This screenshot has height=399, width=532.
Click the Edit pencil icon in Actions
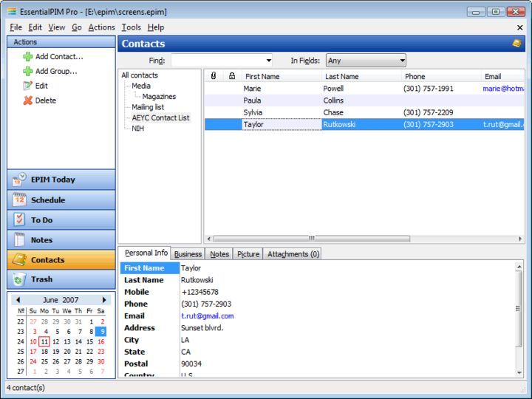click(x=27, y=86)
